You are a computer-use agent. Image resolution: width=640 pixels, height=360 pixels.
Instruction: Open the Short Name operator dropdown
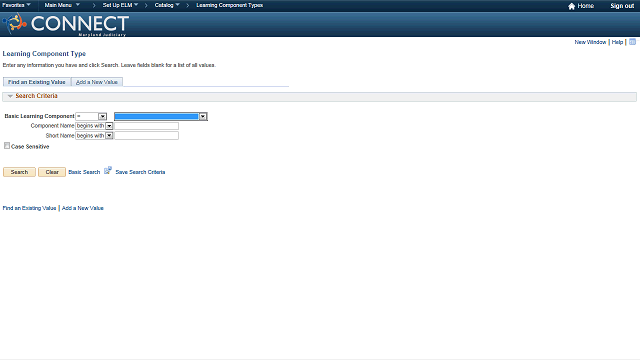[x=94, y=136]
